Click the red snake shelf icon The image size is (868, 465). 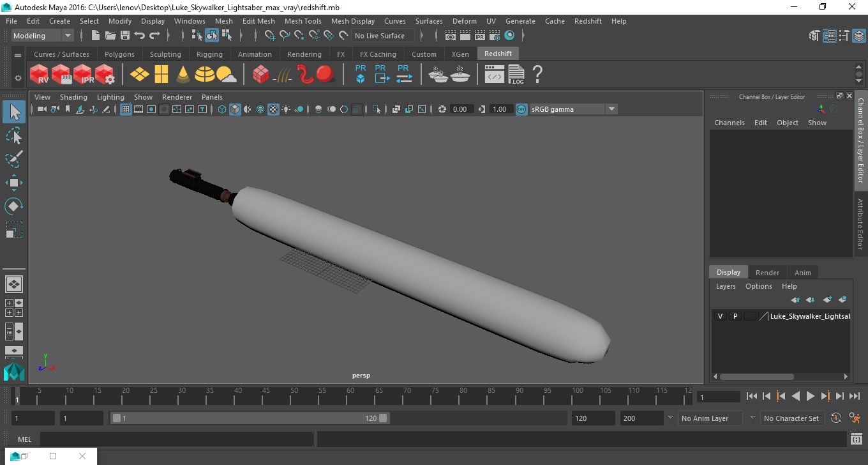click(305, 74)
